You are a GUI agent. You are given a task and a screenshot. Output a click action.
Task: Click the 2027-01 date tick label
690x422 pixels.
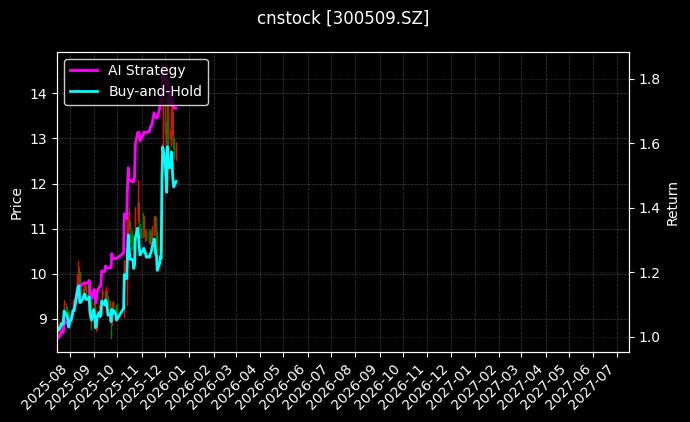pyautogui.click(x=451, y=386)
